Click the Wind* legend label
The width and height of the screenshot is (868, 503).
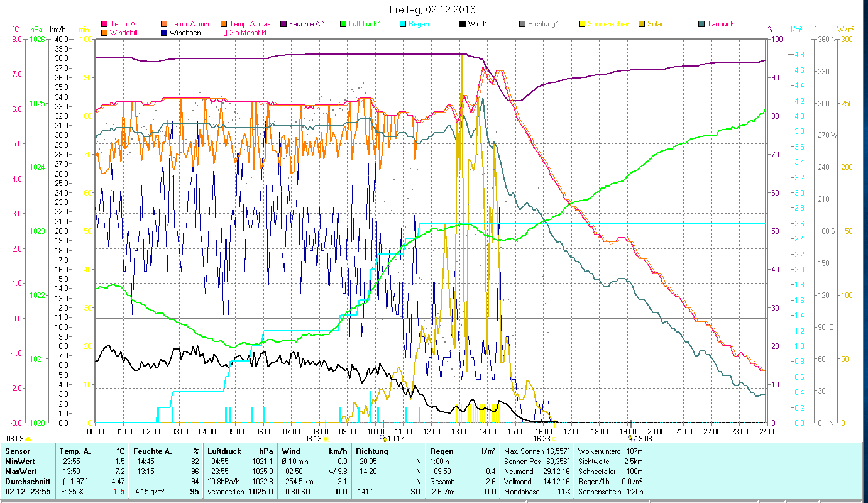click(478, 24)
